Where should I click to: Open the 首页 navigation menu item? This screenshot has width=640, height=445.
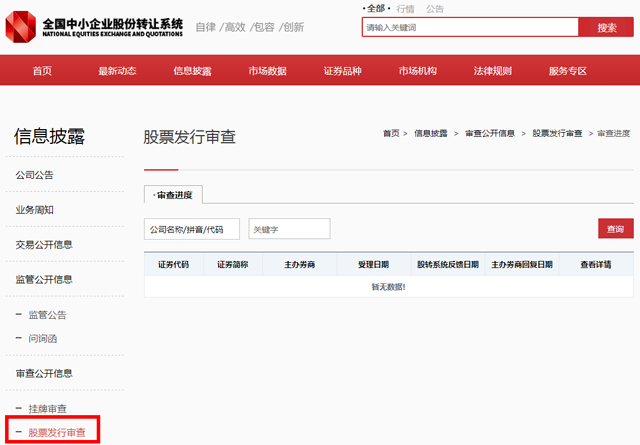point(42,71)
